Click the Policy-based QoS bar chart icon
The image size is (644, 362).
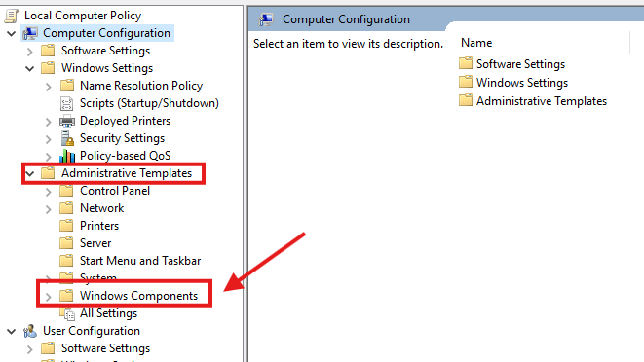coord(67,156)
